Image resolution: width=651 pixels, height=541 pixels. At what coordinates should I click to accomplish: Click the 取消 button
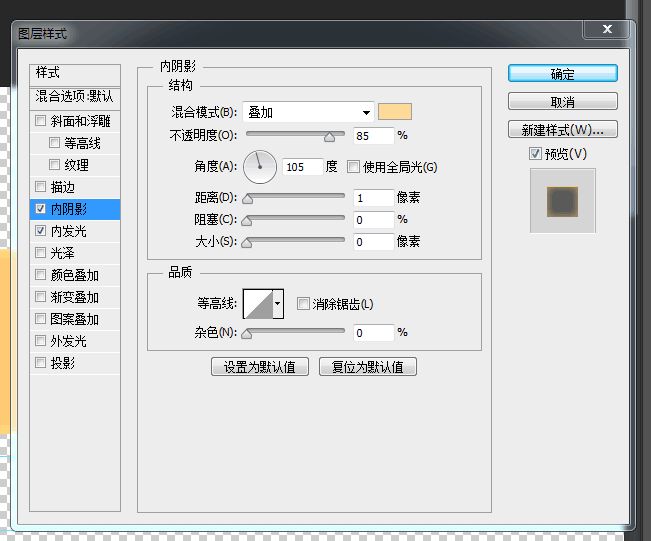click(563, 101)
